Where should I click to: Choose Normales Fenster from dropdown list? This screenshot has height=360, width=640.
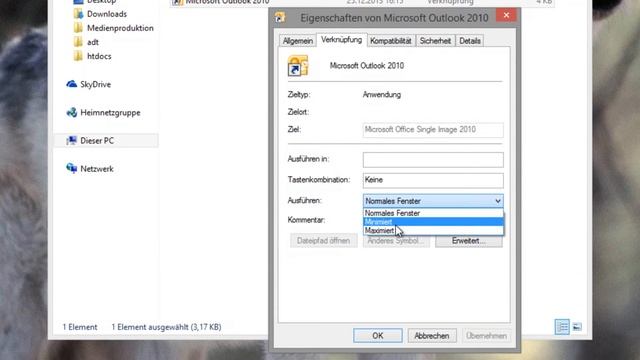coord(433,213)
